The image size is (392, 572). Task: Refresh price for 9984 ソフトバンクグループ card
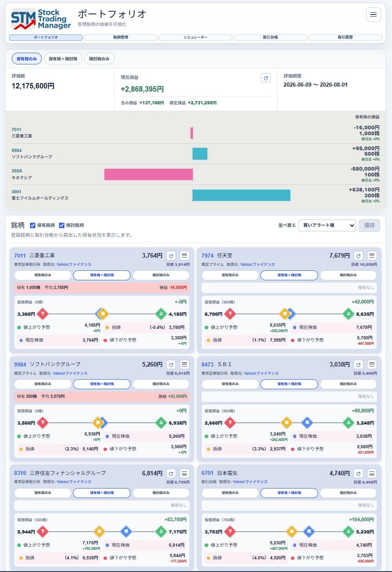coord(171,364)
